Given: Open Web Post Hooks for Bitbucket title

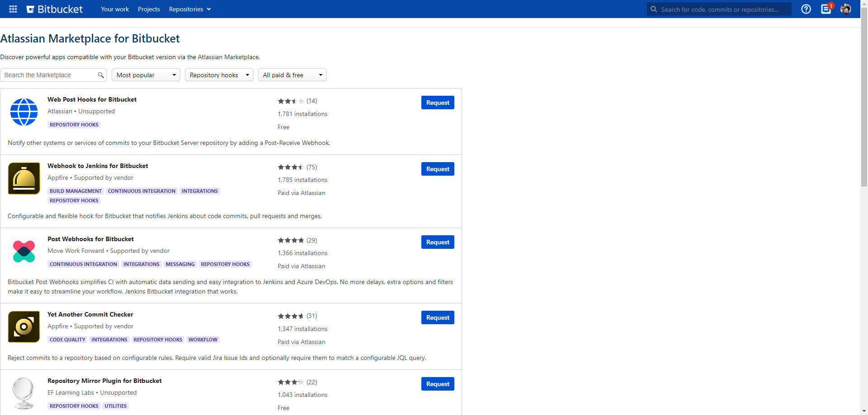Looking at the screenshot, I should [92, 99].
